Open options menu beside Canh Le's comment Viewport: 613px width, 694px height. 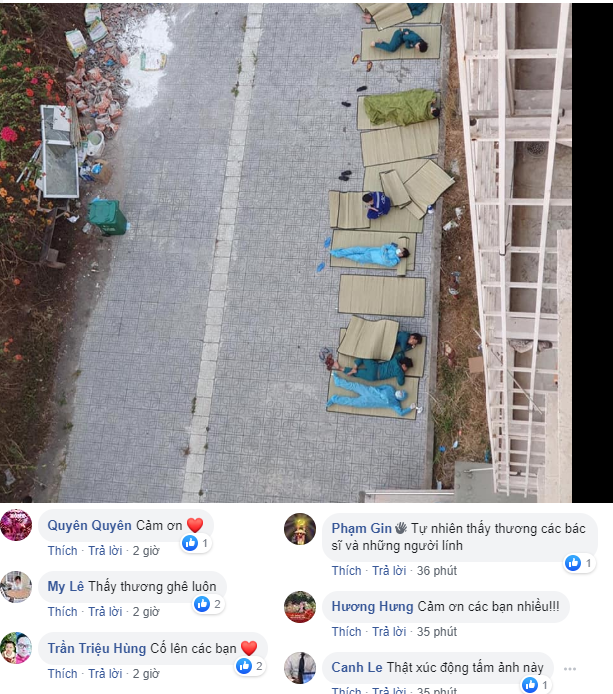pos(570,669)
